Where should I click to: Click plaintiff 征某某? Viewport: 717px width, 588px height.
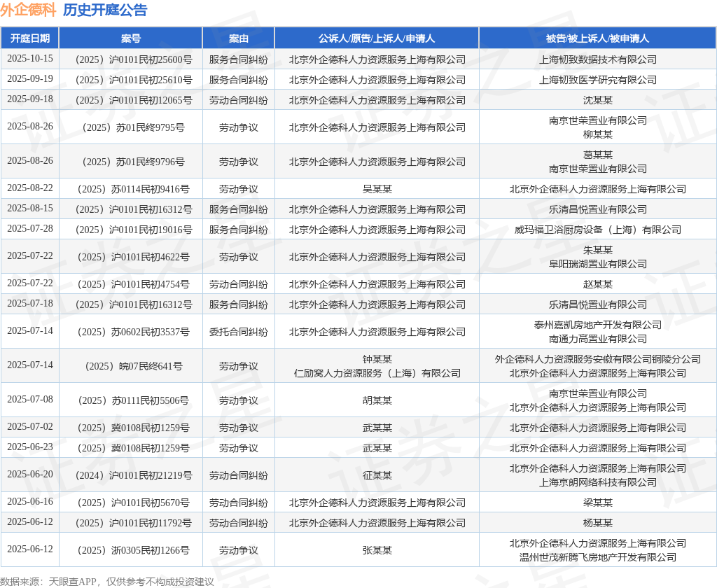pos(377,475)
